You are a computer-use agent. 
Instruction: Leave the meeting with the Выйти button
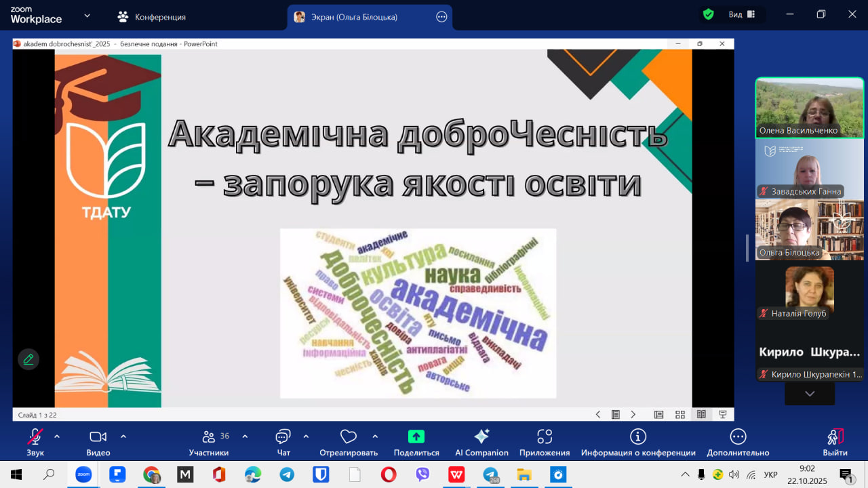pos(835,442)
